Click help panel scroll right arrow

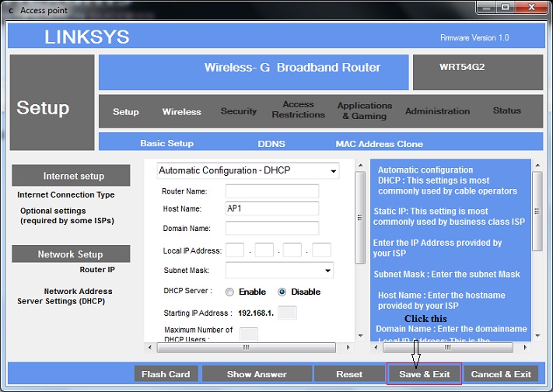[525, 348]
